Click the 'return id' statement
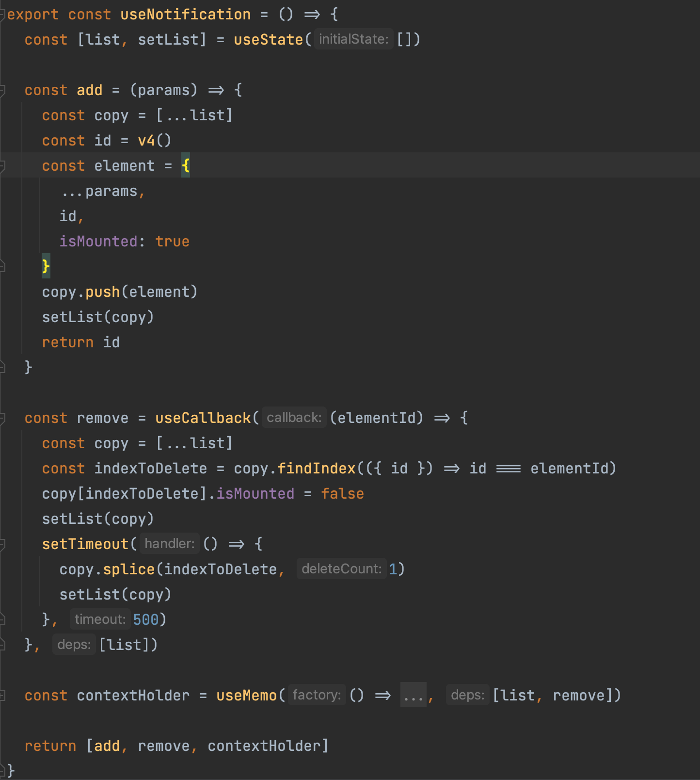Screen dimensions: 700x780 click(x=81, y=342)
